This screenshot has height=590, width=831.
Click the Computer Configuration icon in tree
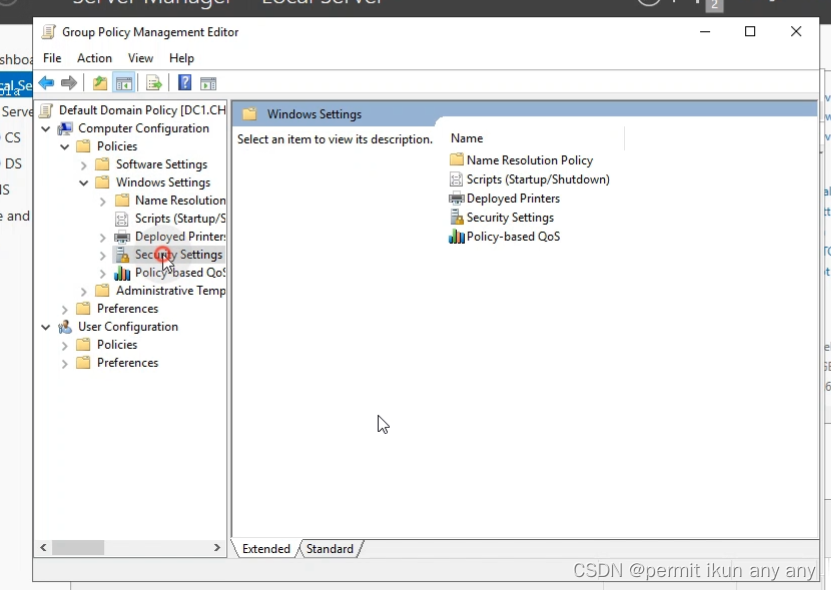(x=65, y=128)
